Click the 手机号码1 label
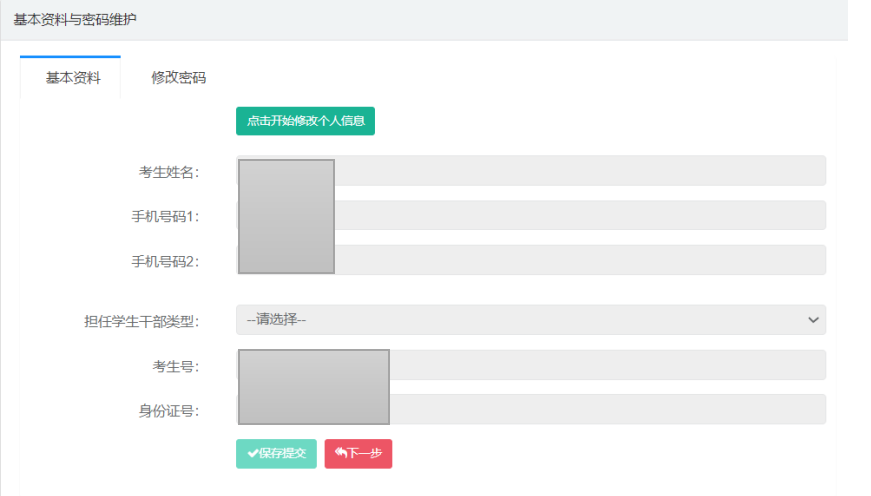Image resolution: width=871 pixels, height=496 pixels. 166,217
